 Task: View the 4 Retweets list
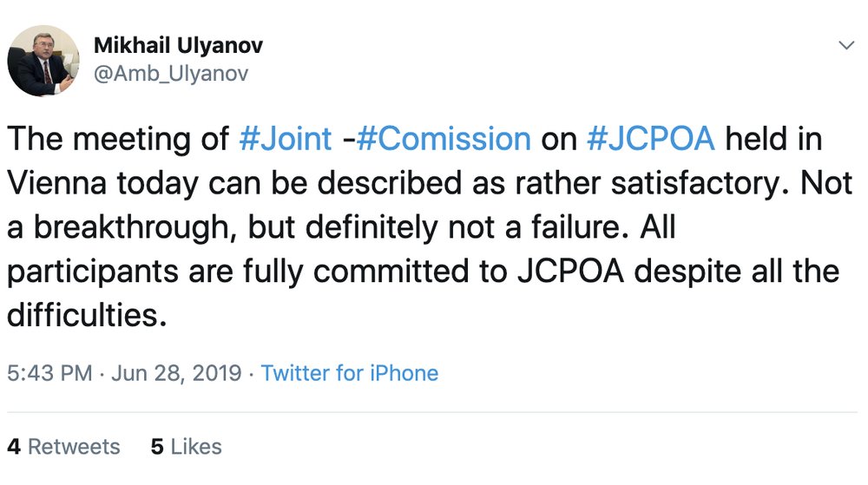tap(63, 447)
